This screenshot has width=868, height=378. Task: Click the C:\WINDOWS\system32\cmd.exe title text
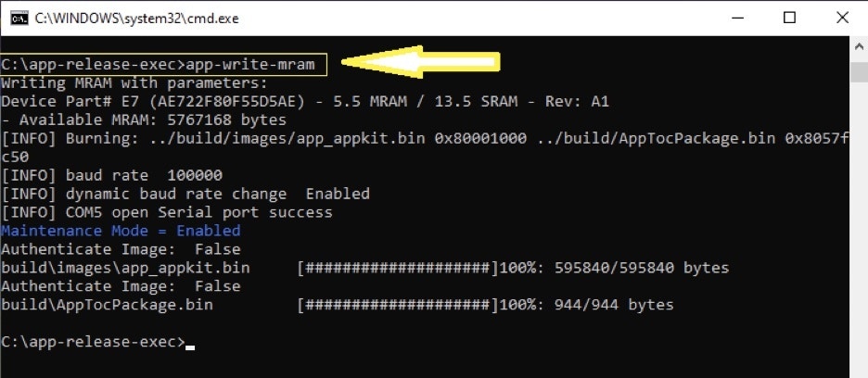coord(136,19)
